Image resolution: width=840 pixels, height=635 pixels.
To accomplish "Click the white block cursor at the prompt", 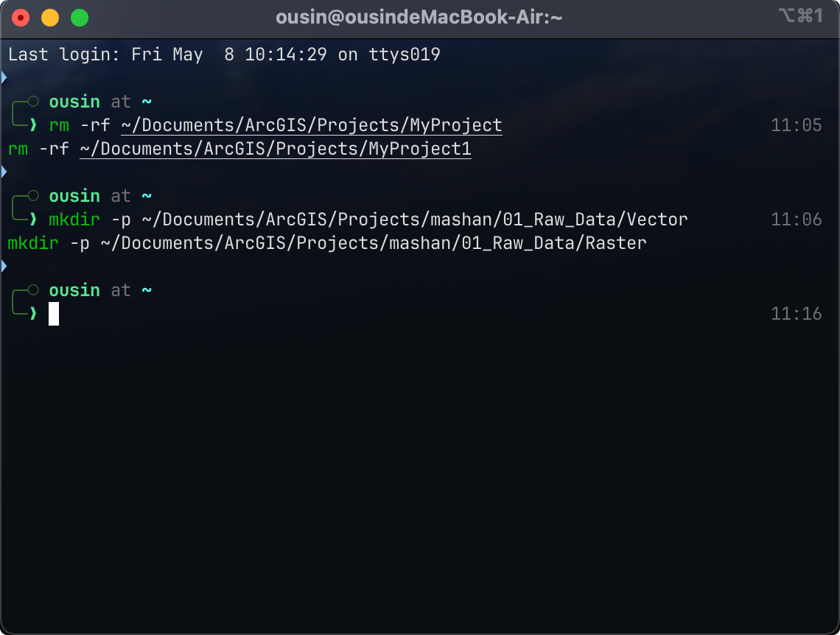I will [54, 314].
